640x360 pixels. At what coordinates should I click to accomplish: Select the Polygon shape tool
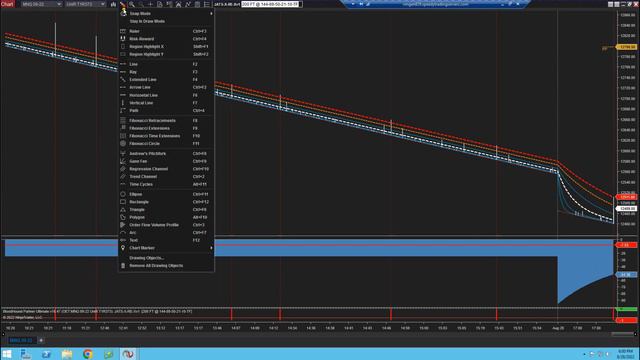[166, 218]
